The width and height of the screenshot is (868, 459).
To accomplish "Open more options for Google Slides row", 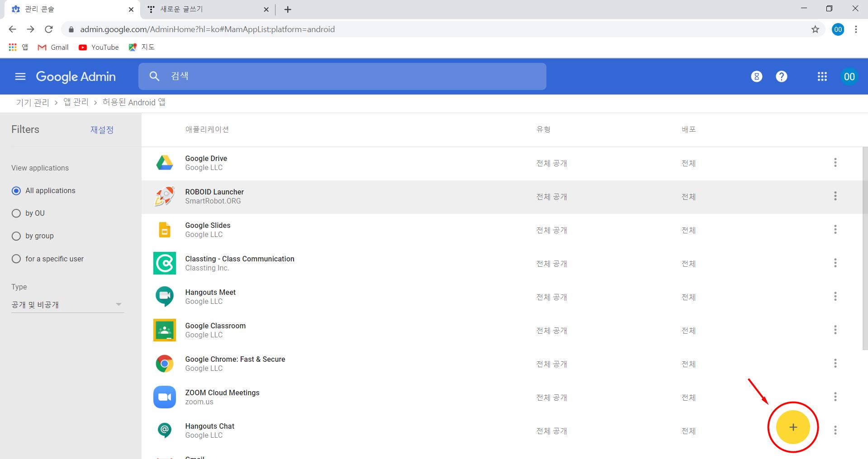I will pos(835,229).
